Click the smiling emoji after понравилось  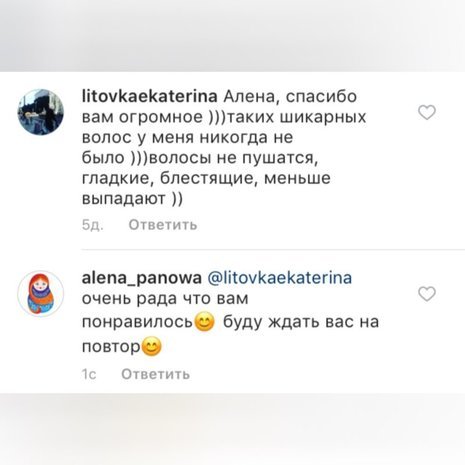point(204,322)
